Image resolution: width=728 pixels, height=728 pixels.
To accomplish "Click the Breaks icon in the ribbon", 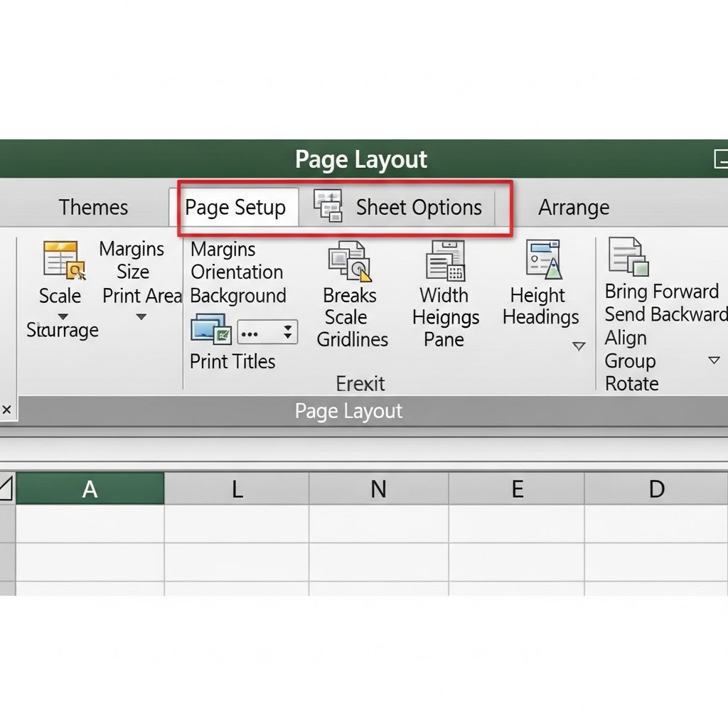I will [x=349, y=262].
